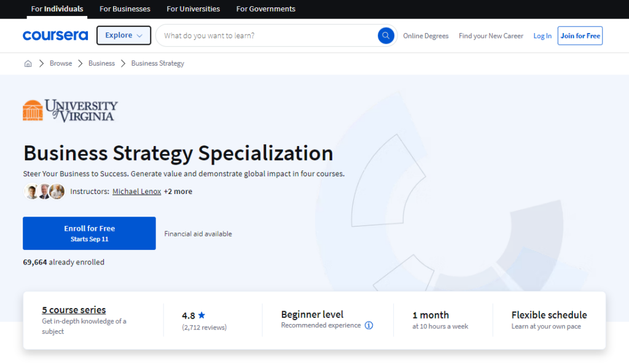
Task: Click the '(2,712 reviews)' text
Action: pos(204,327)
